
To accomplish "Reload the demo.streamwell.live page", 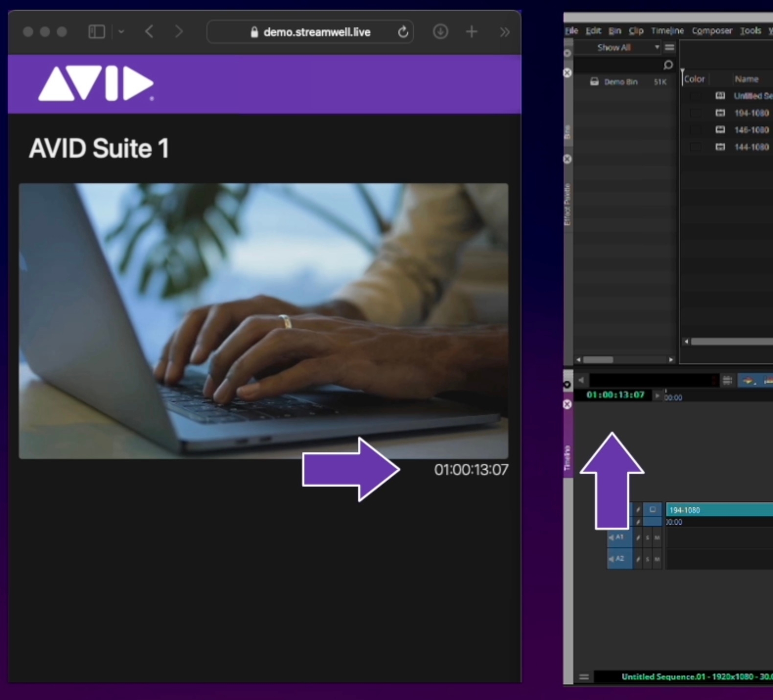I will click(403, 32).
